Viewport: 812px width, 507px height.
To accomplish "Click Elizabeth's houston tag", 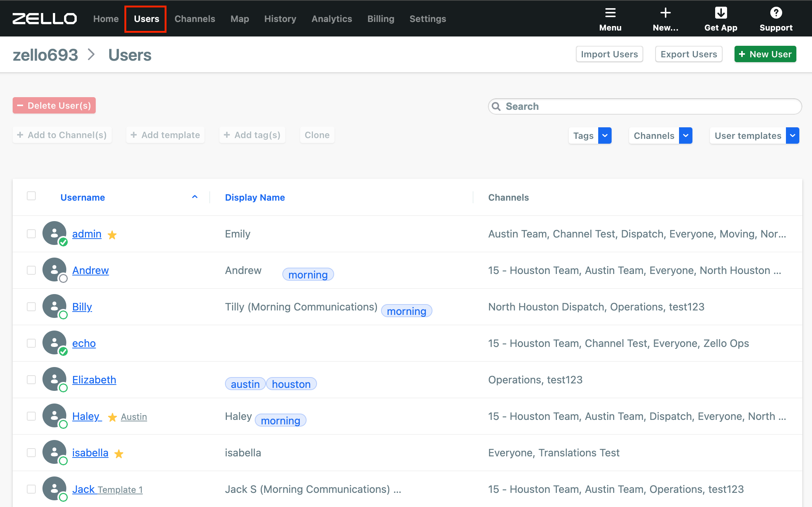I will pyautogui.click(x=291, y=384).
